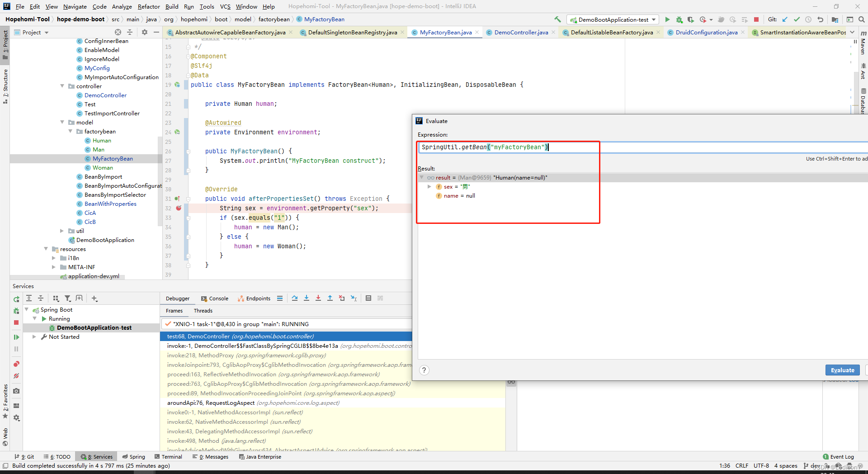View breakpoints with double red dot icon
The image size is (868, 474).
[16, 364]
